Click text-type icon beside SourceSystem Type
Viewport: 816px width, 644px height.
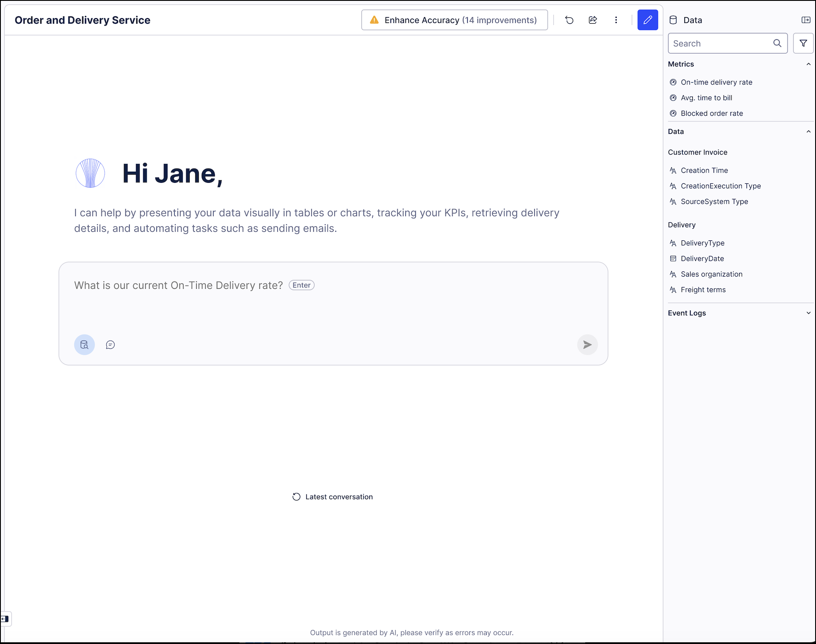(x=673, y=201)
